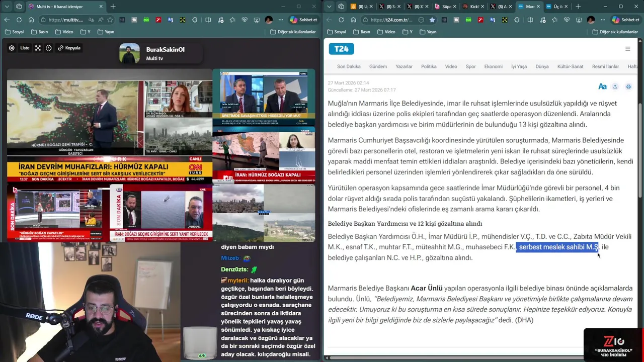This screenshot has height=362, width=644.
Task: Open T24 hamburger menu
Action: [627, 49]
